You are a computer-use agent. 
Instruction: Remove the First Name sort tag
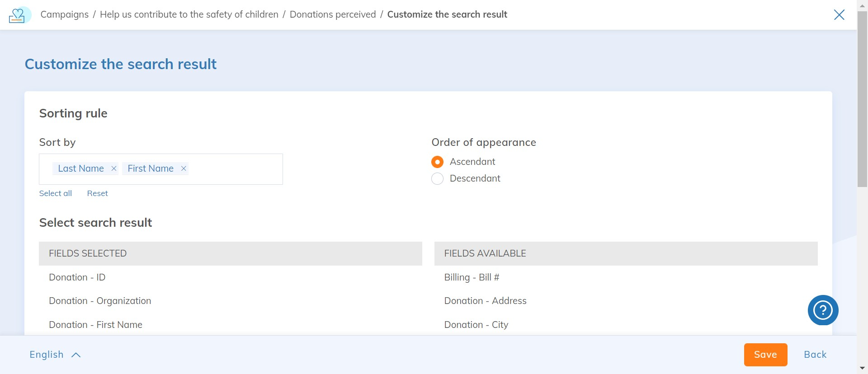pyautogui.click(x=184, y=168)
